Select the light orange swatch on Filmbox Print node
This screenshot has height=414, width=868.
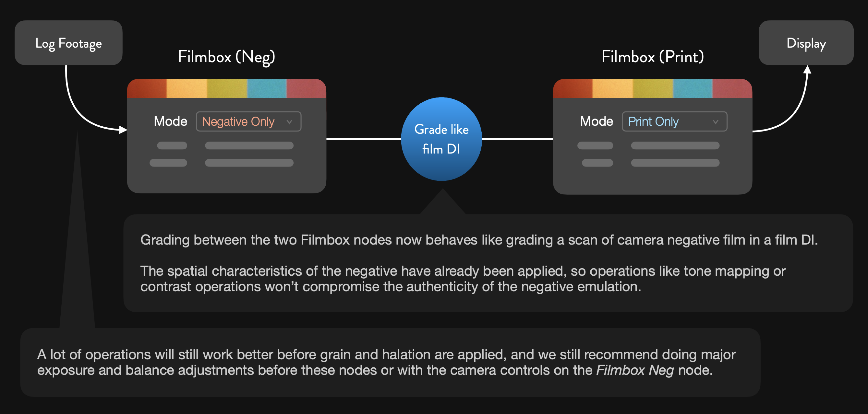click(x=613, y=88)
